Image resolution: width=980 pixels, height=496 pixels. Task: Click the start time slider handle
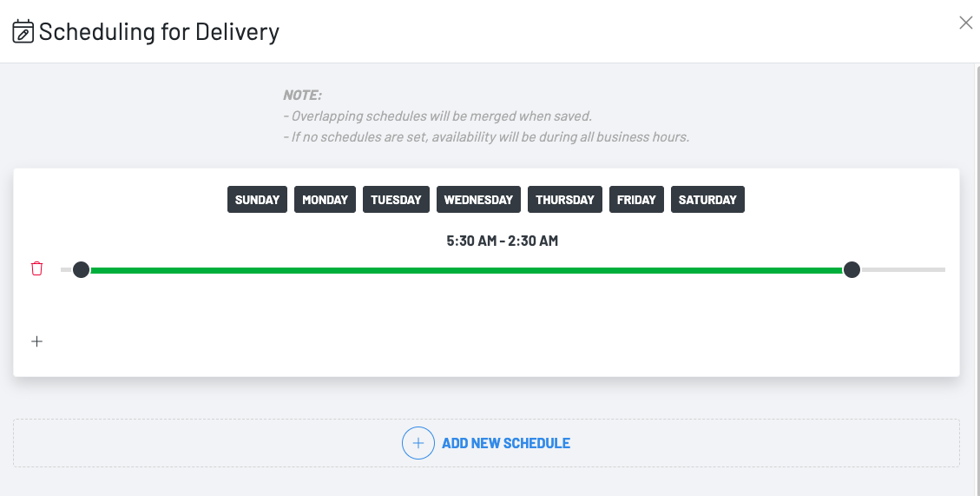(81, 270)
